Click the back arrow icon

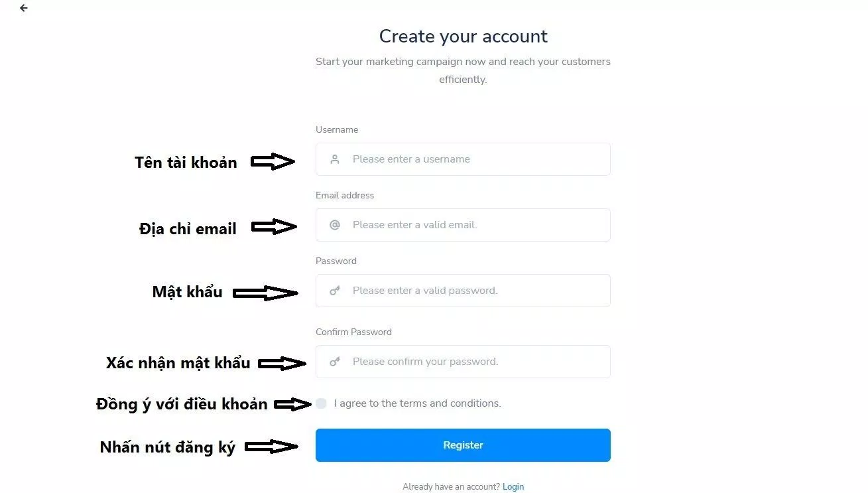tap(24, 9)
